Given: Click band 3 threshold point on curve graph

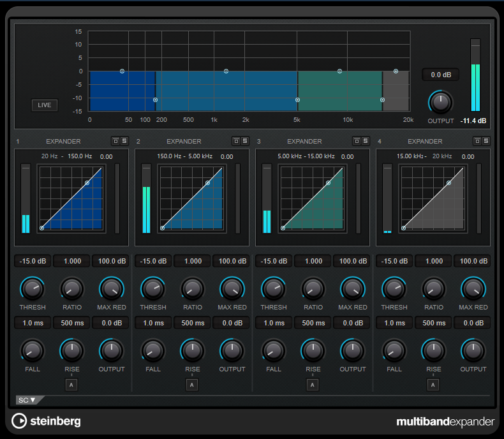Looking at the screenshot, I should point(328,183).
